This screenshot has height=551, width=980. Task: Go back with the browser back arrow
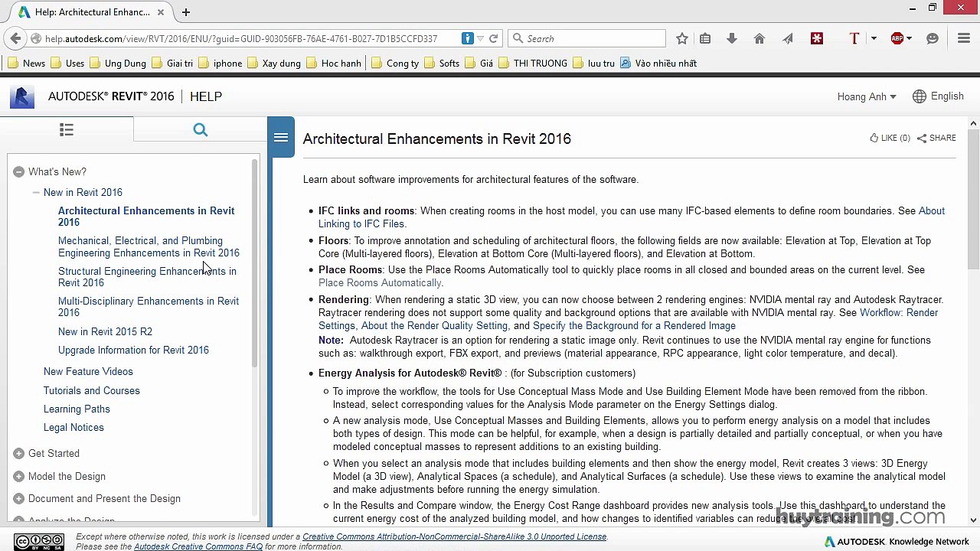click(x=15, y=38)
